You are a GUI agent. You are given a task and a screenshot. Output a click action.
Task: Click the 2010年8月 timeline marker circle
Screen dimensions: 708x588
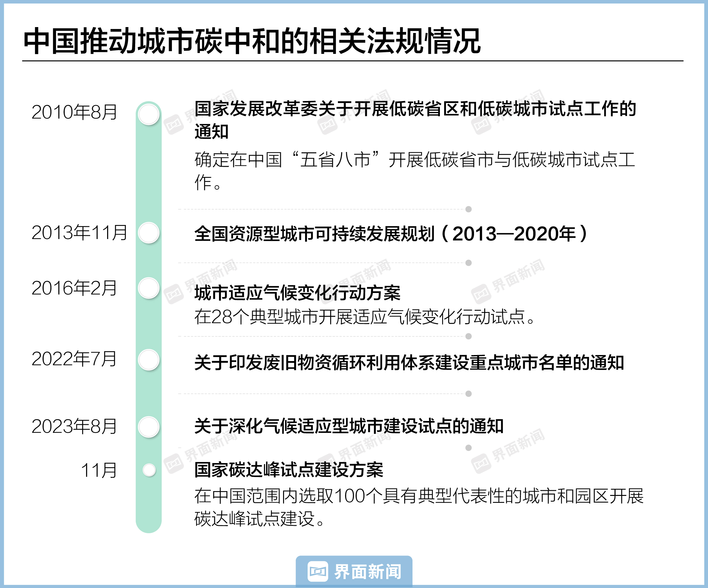click(149, 114)
